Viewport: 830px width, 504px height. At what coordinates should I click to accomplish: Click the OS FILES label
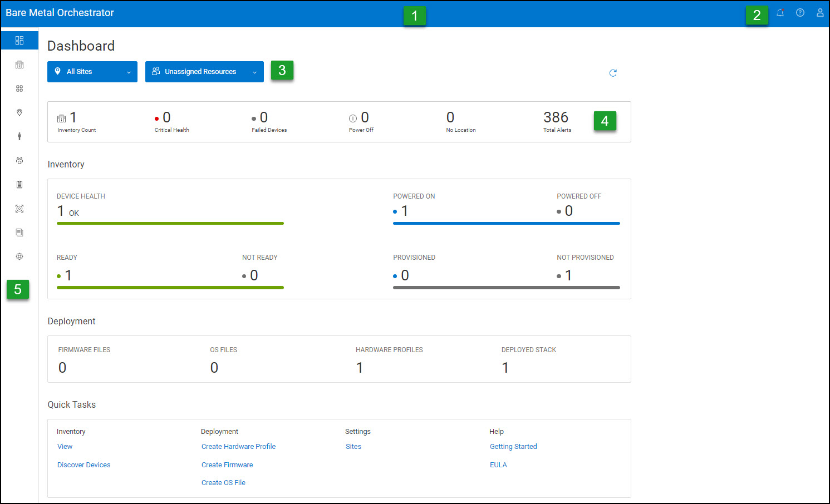[x=223, y=350]
